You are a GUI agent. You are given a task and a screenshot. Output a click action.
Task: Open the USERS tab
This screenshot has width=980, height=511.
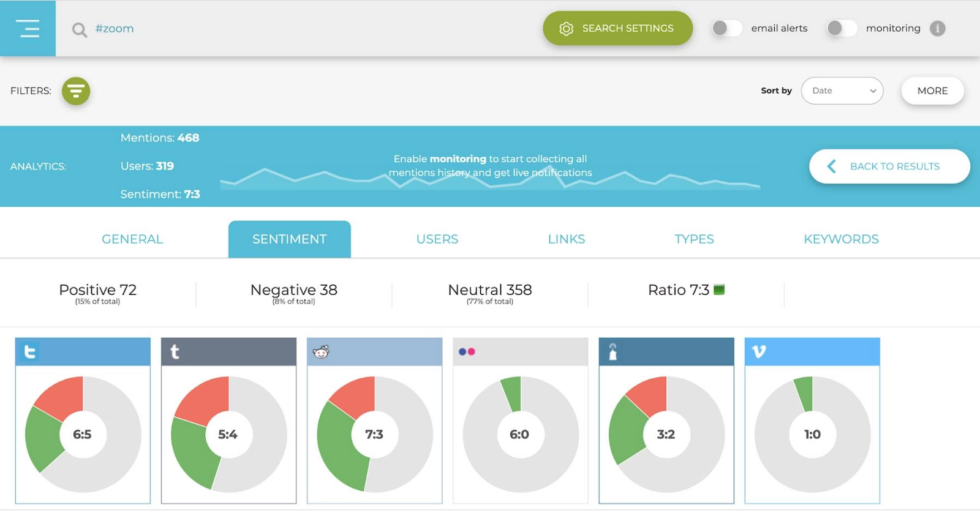point(437,239)
